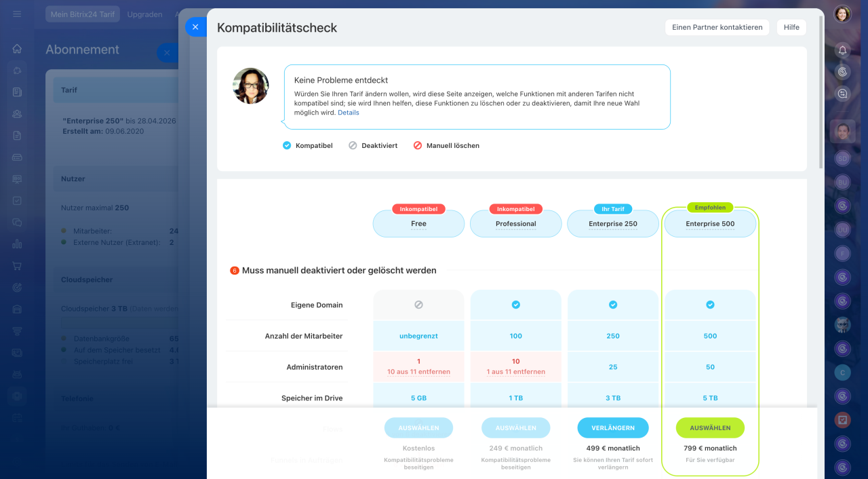868x479 pixels.
Task: Click the checkmark for Enterprise 500 Eigene Domain
Action: tap(710, 305)
